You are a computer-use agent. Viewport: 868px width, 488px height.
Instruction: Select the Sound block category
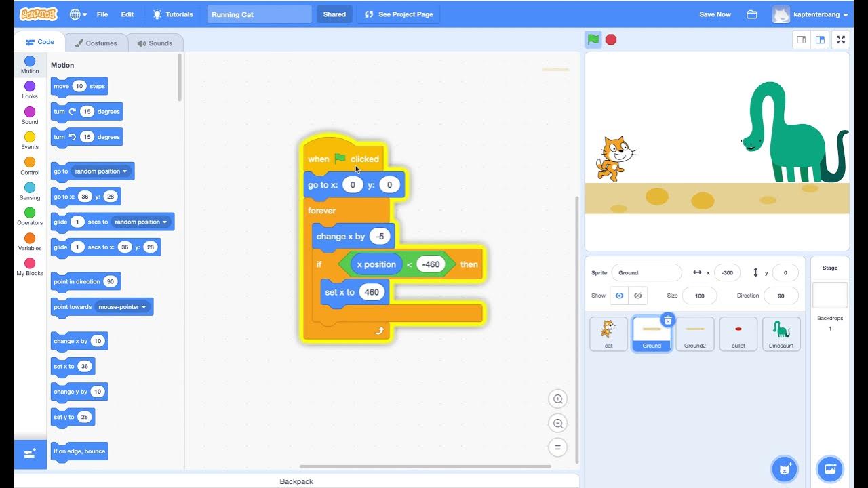click(30, 116)
